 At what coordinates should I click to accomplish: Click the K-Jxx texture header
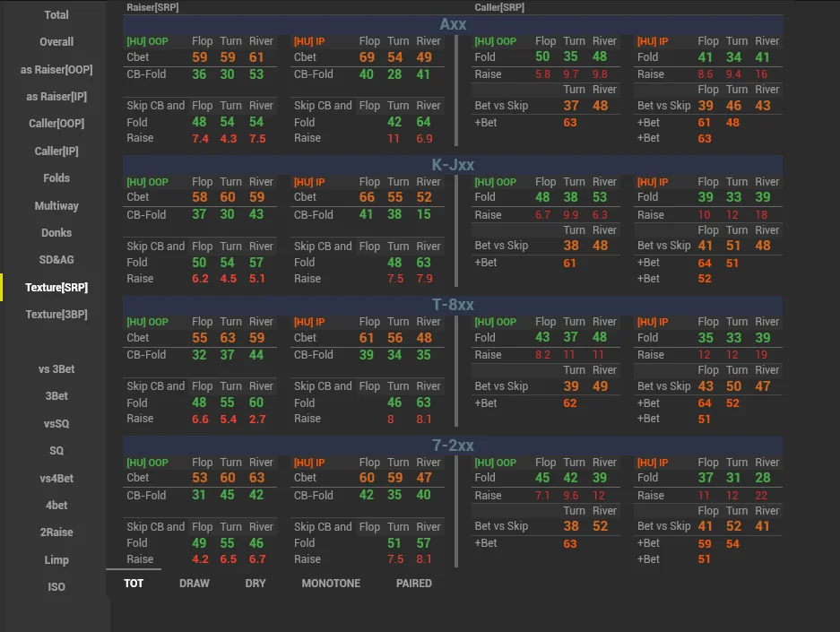[x=453, y=164]
